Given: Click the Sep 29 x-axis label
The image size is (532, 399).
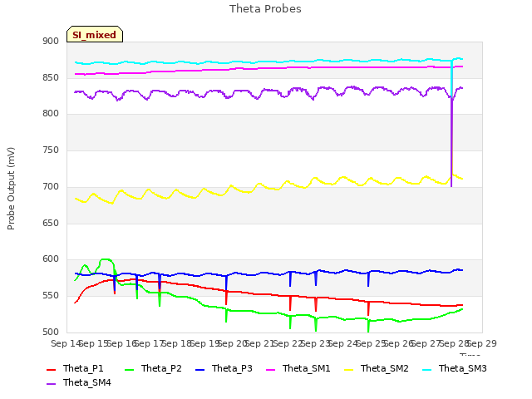Looking at the screenshot, I should [482, 343].
